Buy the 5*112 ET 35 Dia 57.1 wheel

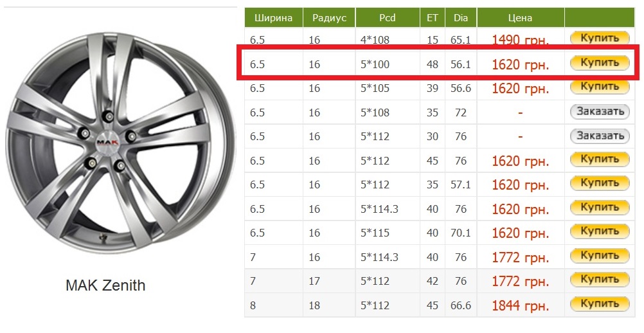point(599,183)
